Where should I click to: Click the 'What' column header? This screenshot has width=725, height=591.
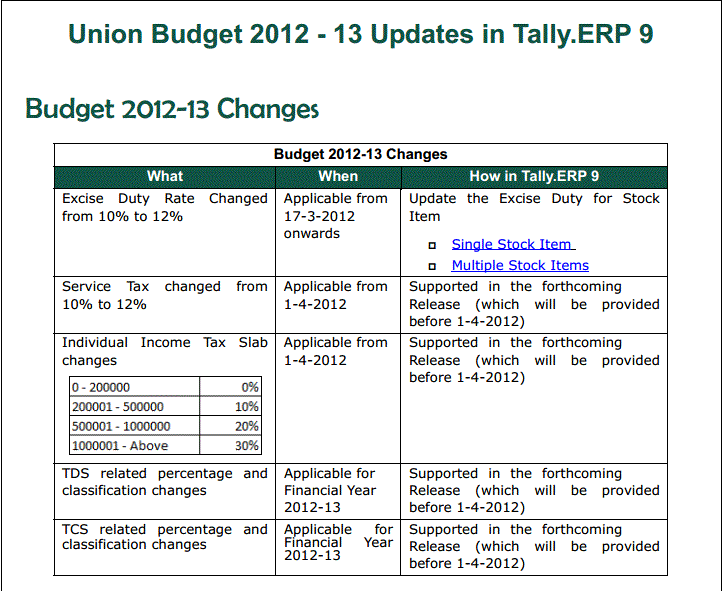tap(165, 177)
